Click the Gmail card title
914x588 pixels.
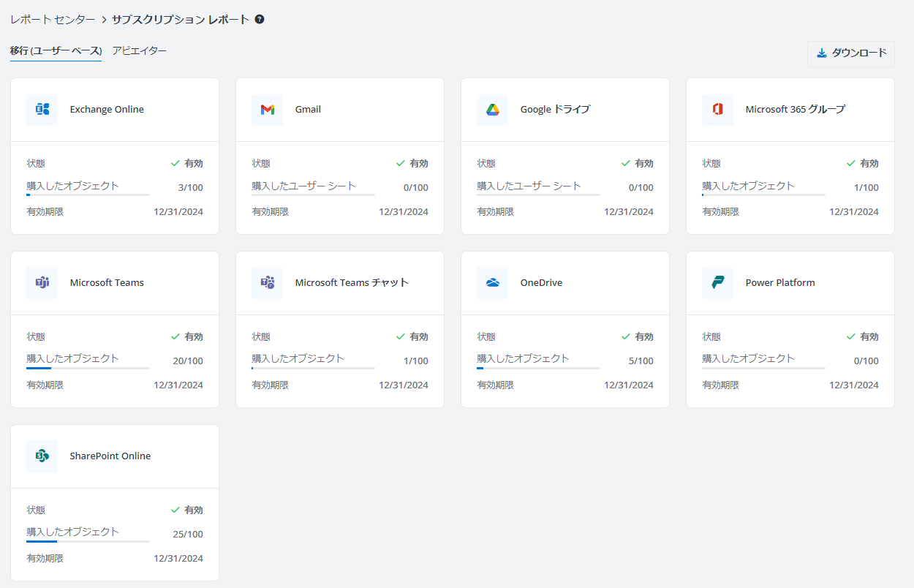[308, 110]
